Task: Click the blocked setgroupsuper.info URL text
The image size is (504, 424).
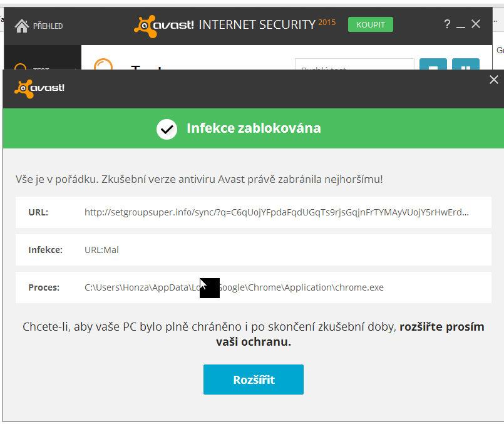Action: click(277, 212)
